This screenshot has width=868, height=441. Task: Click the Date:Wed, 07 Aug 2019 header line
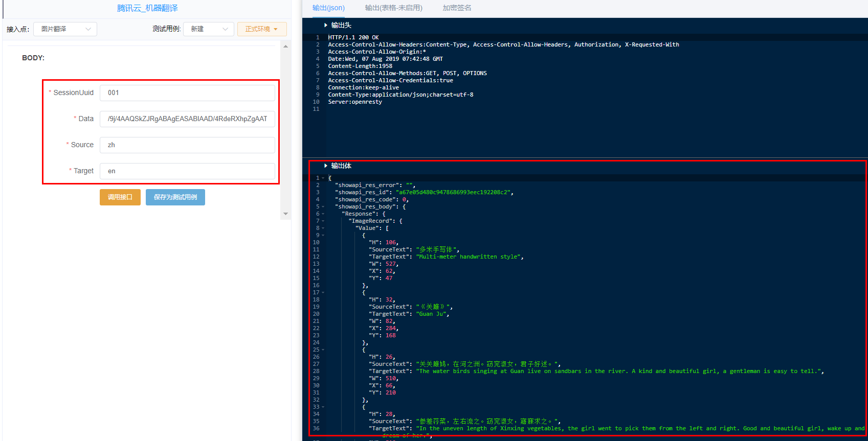pyautogui.click(x=386, y=59)
